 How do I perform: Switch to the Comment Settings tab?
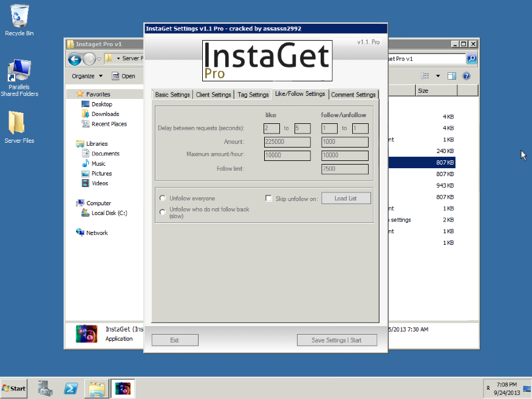point(353,95)
